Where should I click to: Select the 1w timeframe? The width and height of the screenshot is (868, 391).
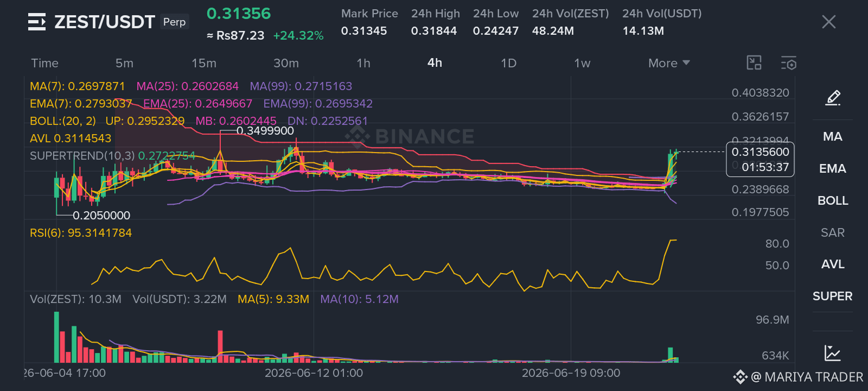point(582,63)
